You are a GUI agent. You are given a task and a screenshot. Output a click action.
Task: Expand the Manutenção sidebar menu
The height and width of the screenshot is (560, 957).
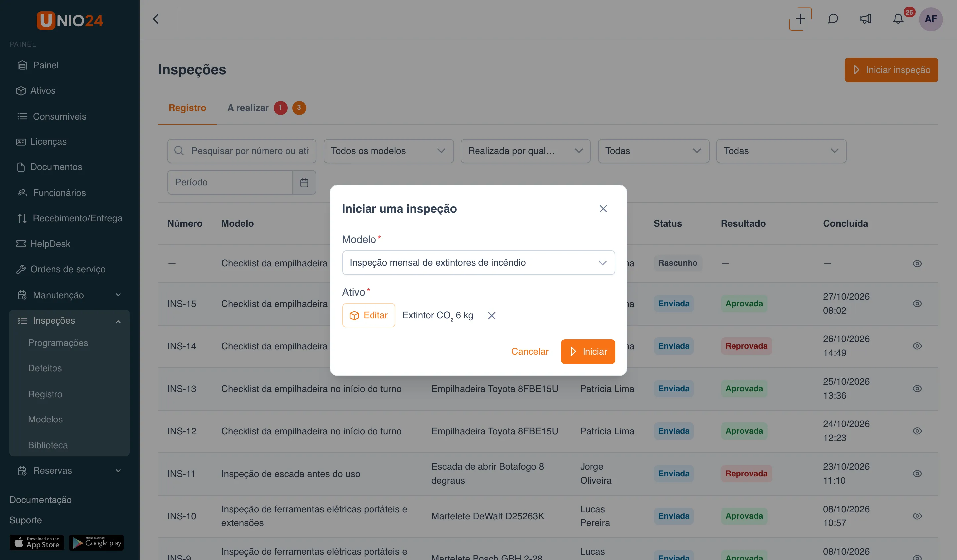point(69,295)
